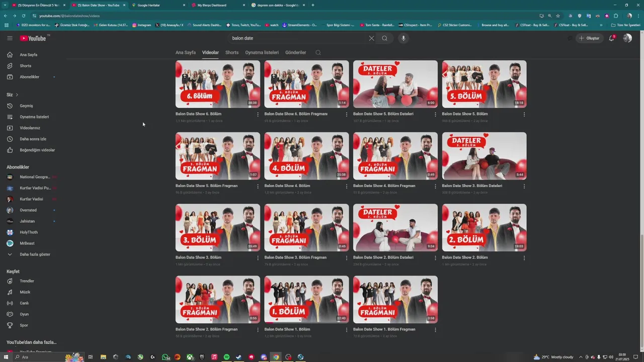Click Balon Date Show 3. Bölüm title
Image resolution: width=644 pixels, height=362 pixels.
pos(198,257)
